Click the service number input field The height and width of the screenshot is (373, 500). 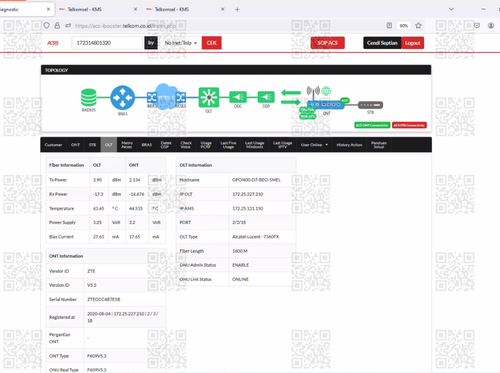point(107,43)
